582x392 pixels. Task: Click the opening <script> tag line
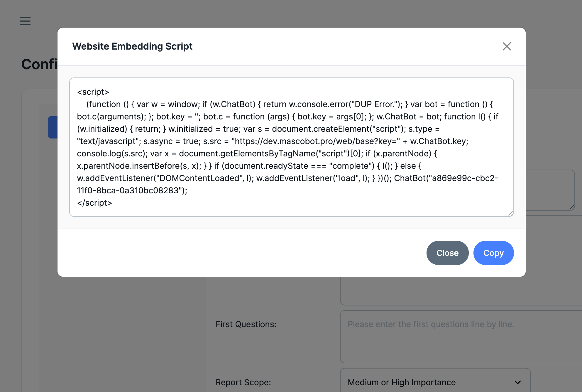(x=93, y=92)
